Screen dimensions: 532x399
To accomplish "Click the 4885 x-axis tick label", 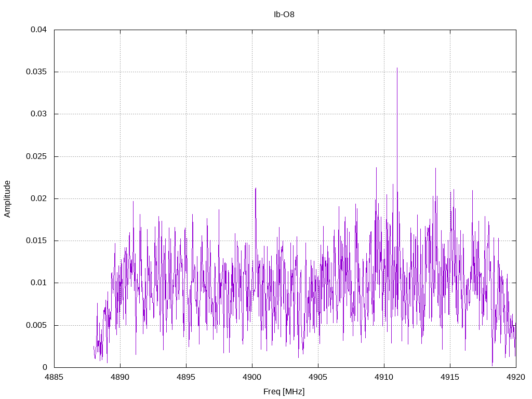I will coord(54,377).
